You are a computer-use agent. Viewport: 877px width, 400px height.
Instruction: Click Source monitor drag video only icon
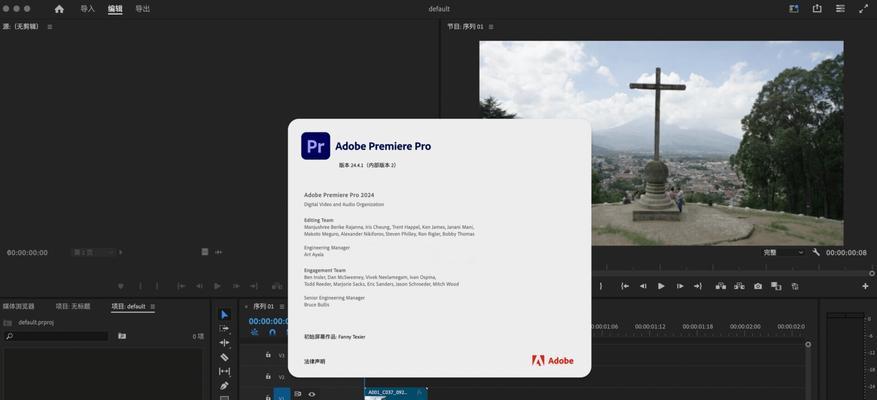point(205,252)
